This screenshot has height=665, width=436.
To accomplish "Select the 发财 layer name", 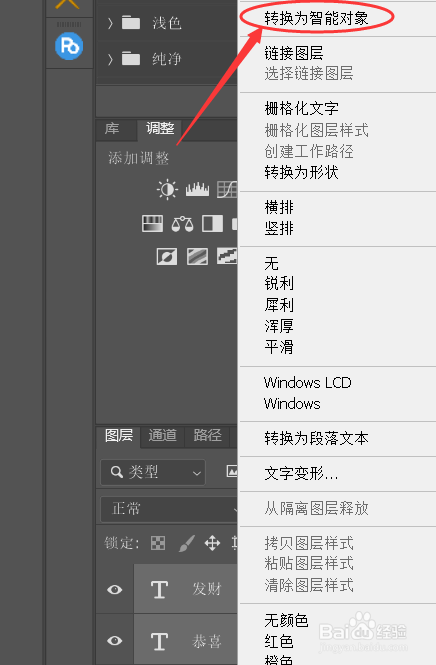I will [x=207, y=589].
